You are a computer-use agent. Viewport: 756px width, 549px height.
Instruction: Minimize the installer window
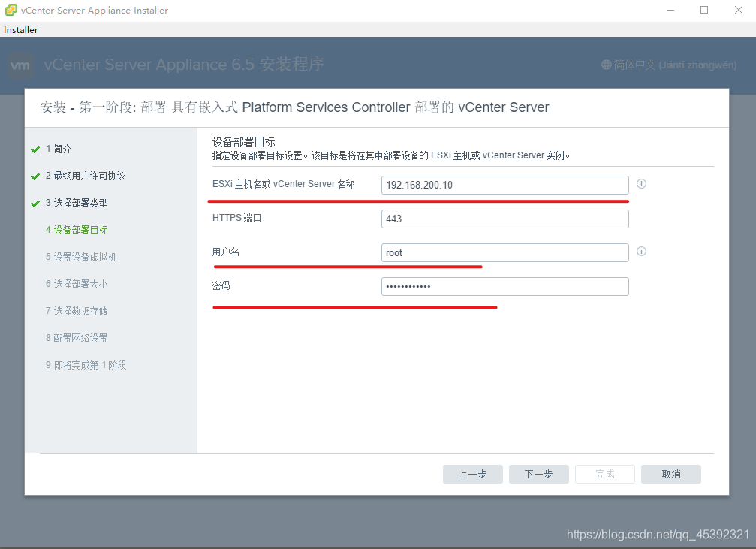(x=670, y=10)
